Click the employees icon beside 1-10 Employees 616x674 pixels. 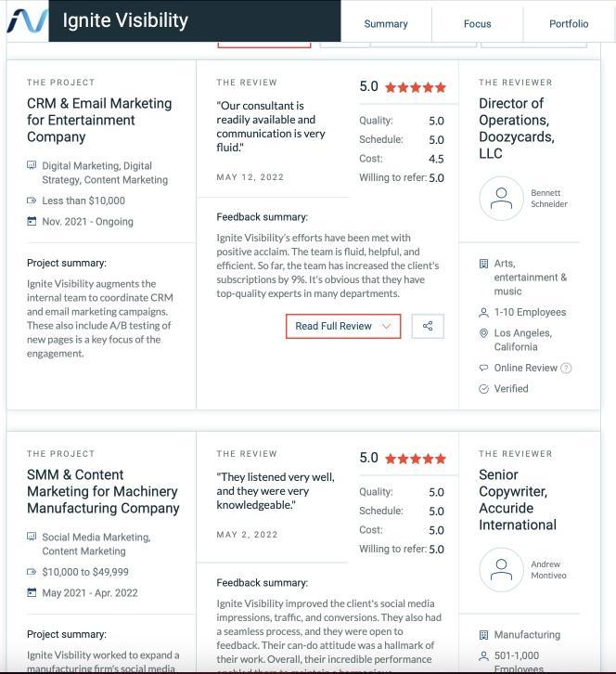[x=483, y=313]
